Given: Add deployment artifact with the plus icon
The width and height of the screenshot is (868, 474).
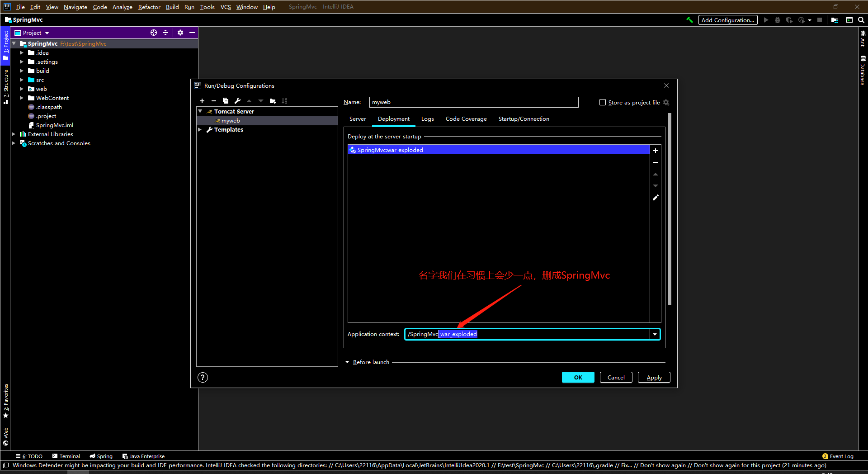Looking at the screenshot, I should coord(656,151).
